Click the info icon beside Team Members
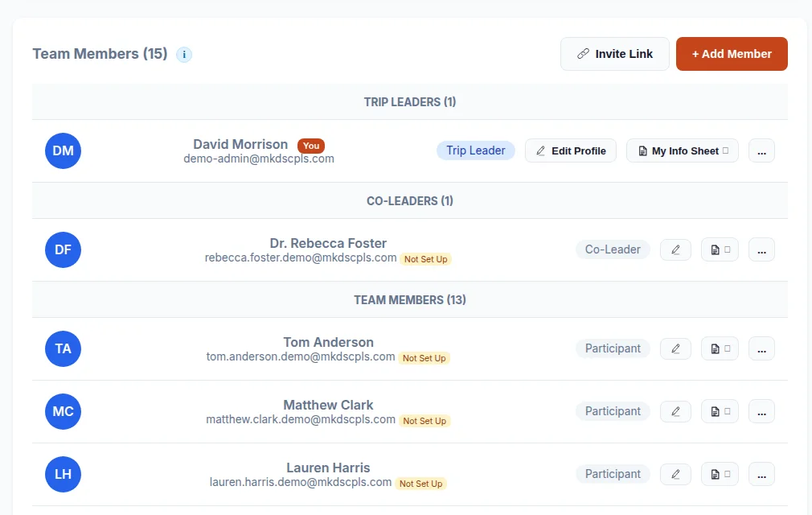Image resolution: width=812 pixels, height=515 pixels. point(184,55)
